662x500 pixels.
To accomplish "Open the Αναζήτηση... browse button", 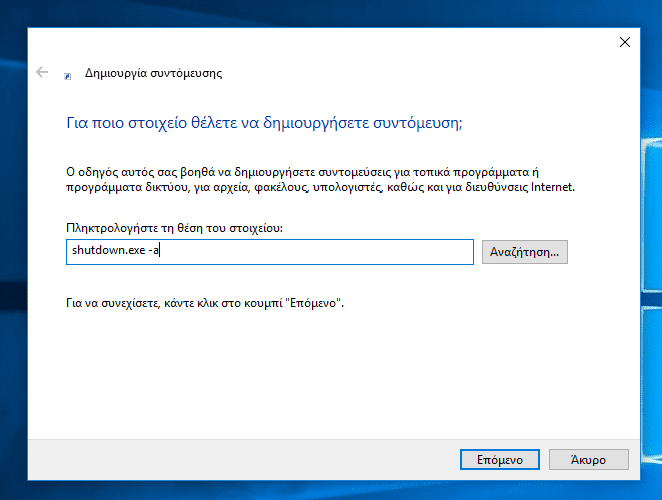I will [525, 252].
